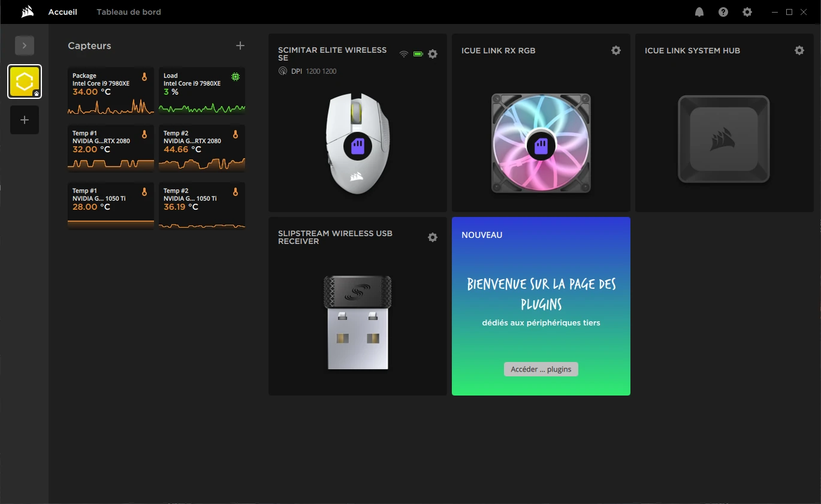This screenshot has height=504, width=821.
Task: Click the purple memory badge on the mouse image
Action: [358, 146]
